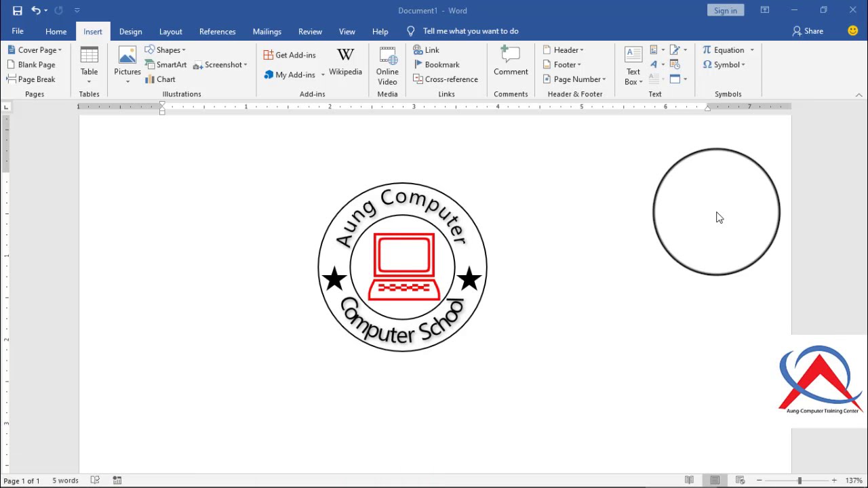Insert Date and Time
This screenshot has height=488, width=868.
(x=675, y=64)
